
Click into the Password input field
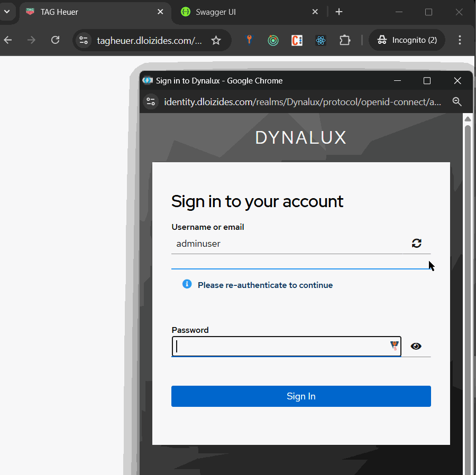pyautogui.click(x=280, y=347)
